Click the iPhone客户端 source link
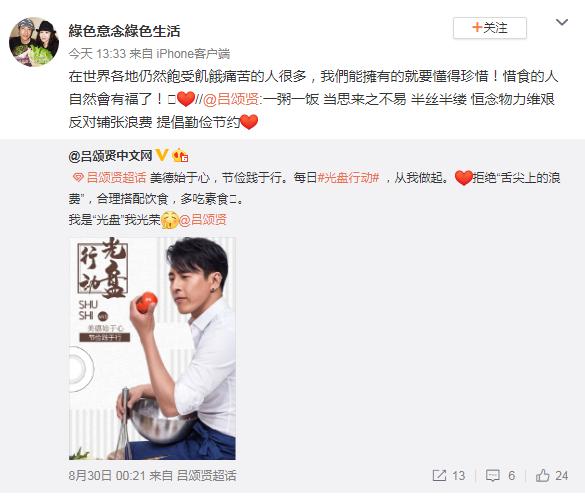 pyautogui.click(x=193, y=54)
